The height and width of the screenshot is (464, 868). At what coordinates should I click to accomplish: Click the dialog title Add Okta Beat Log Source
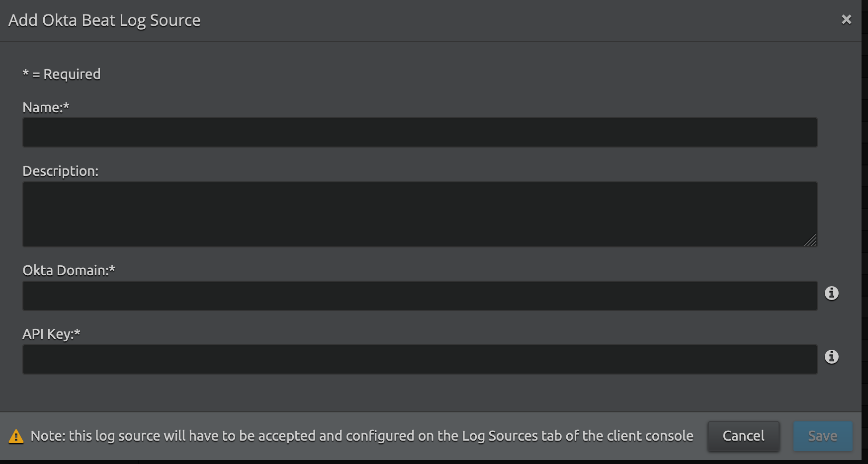[x=104, y=20]
